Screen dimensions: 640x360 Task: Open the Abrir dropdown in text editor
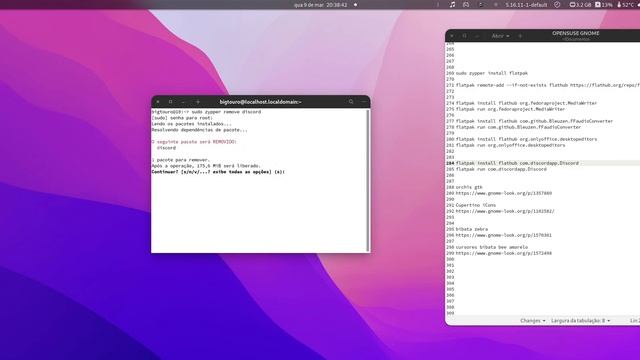500,36
